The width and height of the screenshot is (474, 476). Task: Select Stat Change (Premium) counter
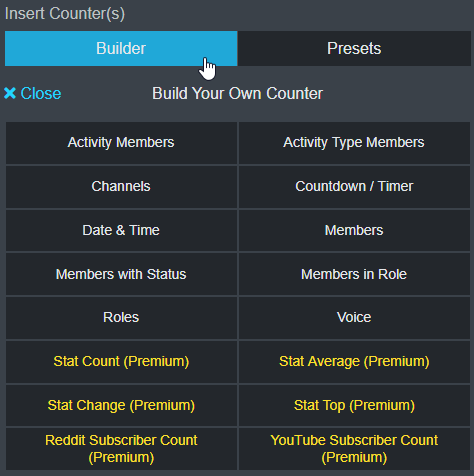click(x=121, y=406)
